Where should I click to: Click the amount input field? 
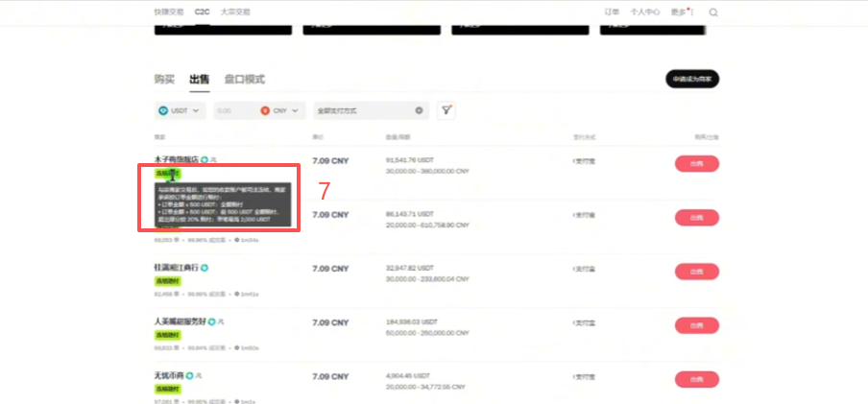coord(235,110)
